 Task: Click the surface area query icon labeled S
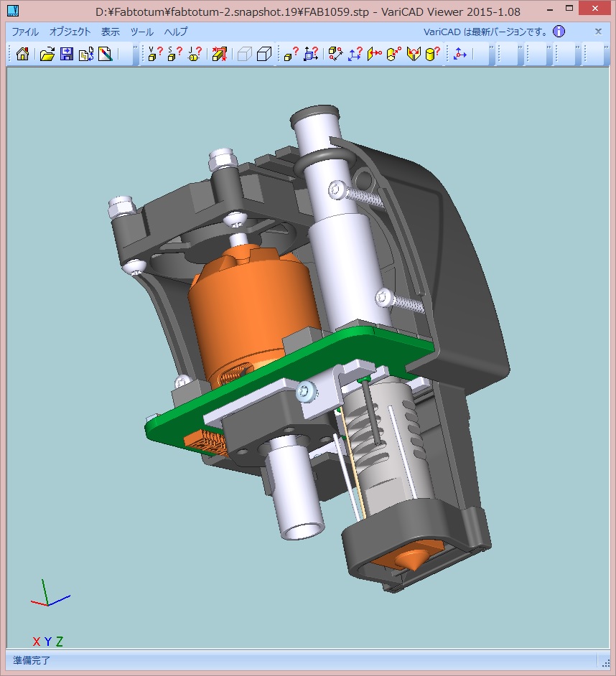(x=174, y=54)
